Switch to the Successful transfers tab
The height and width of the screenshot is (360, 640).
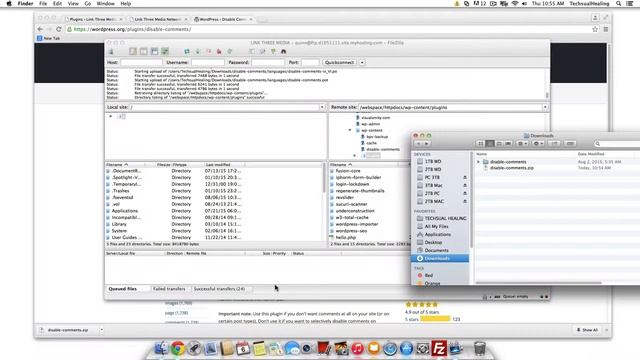coord(219,289)
